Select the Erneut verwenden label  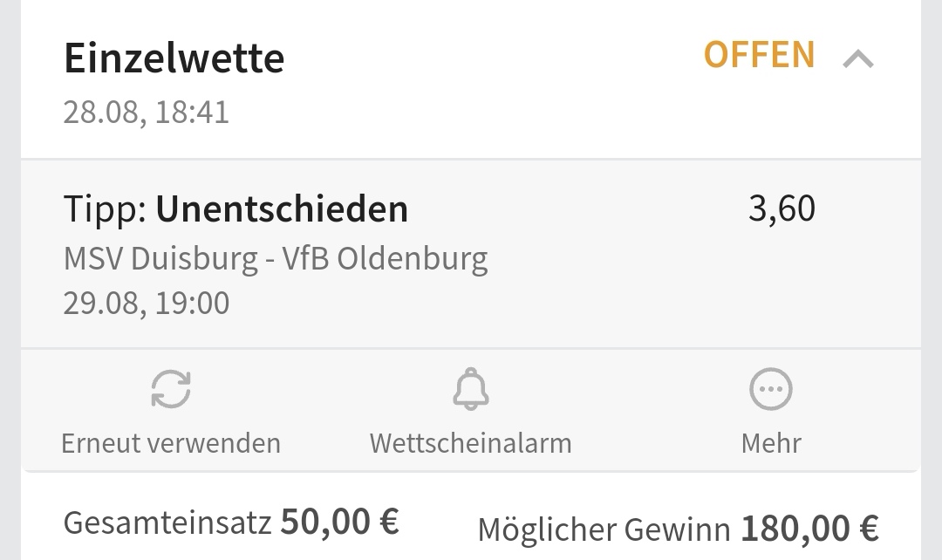[171, 443]
